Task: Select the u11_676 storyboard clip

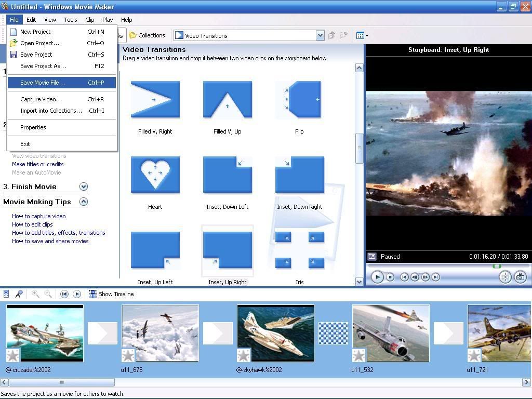Action: click(160, 333)
